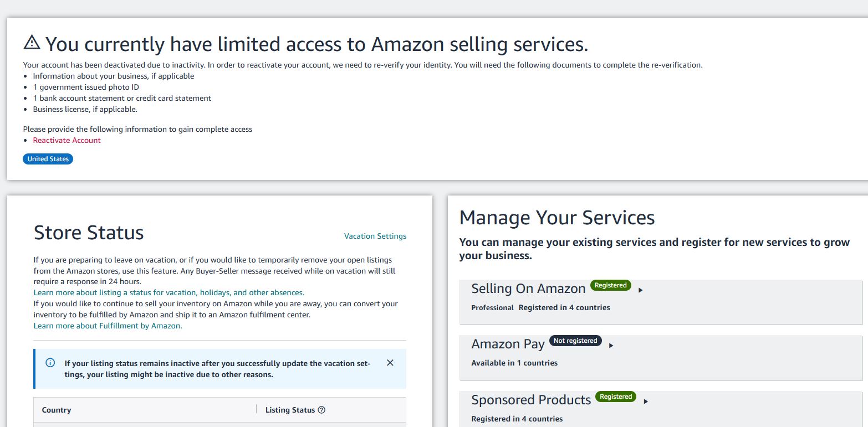Viewport: 868px width, 427px height.
Task: Click the Registered badge next to Selling On Amazon
Action: click(x=610, y=285)
